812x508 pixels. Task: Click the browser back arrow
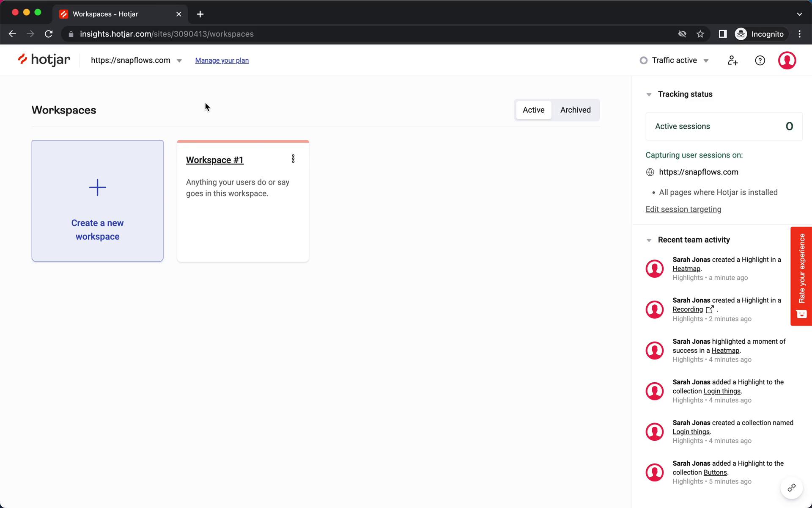click(12, 34)
